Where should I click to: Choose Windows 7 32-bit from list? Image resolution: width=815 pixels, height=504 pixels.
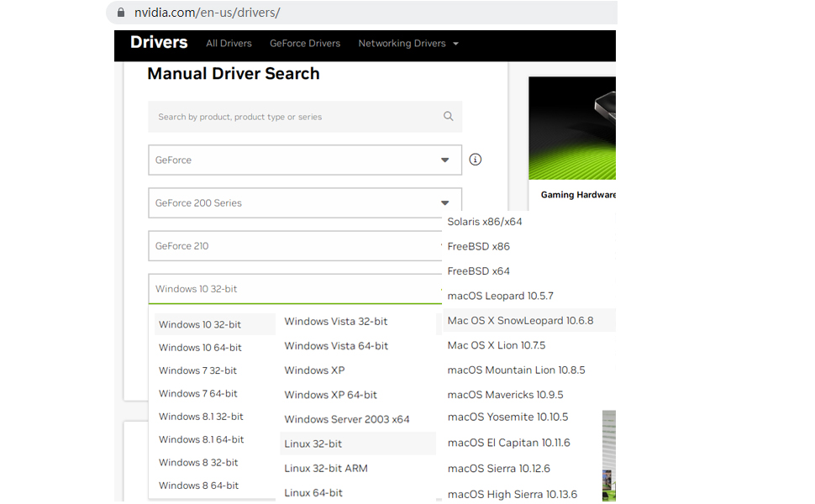197,370
